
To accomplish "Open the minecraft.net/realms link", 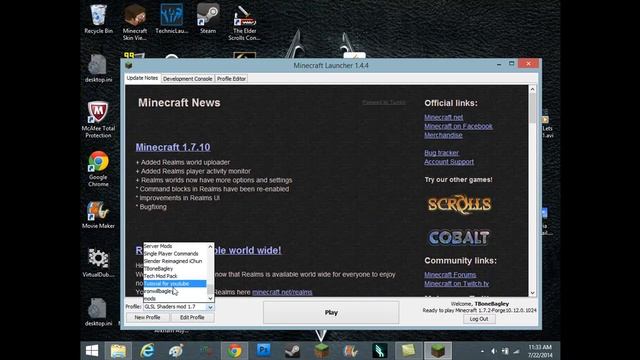I will [x=282, y=292].
